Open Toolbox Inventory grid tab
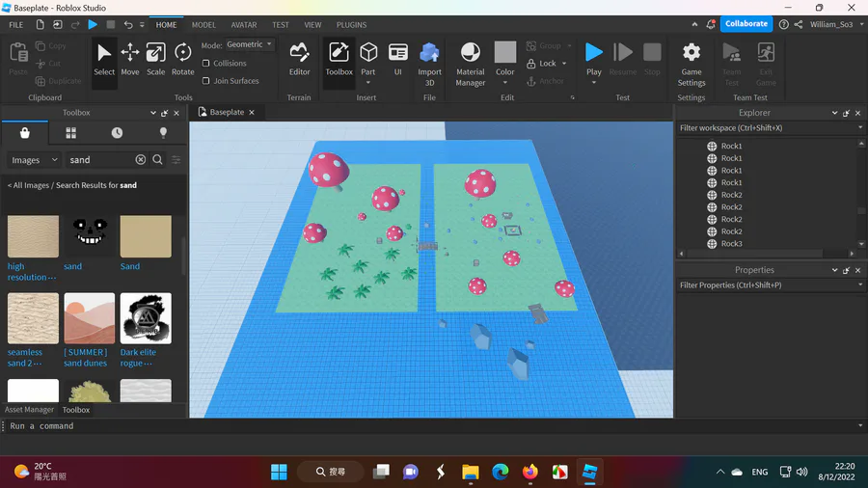868x488 pixels. [x=70, y=133]
